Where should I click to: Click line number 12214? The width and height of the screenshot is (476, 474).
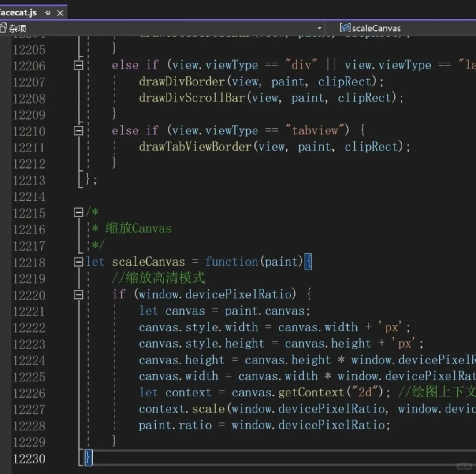pyautogui.click(x=29, y=196)
